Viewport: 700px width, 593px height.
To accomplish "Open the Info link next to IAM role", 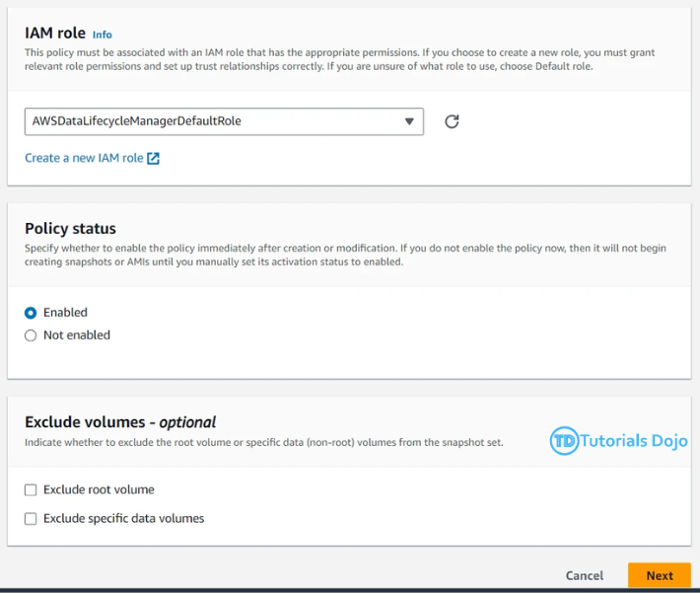I will 103,35.
